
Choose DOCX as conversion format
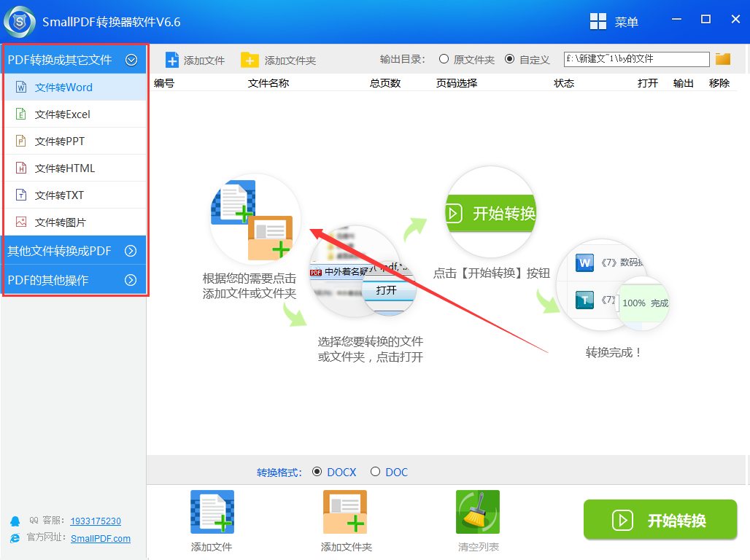tap(317, 472)
